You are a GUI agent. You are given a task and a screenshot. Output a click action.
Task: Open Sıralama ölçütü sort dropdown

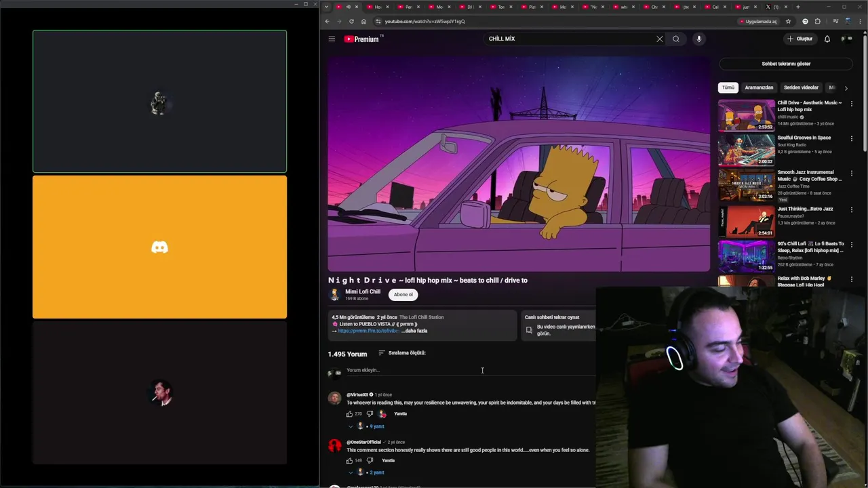(x=401, y=353)
